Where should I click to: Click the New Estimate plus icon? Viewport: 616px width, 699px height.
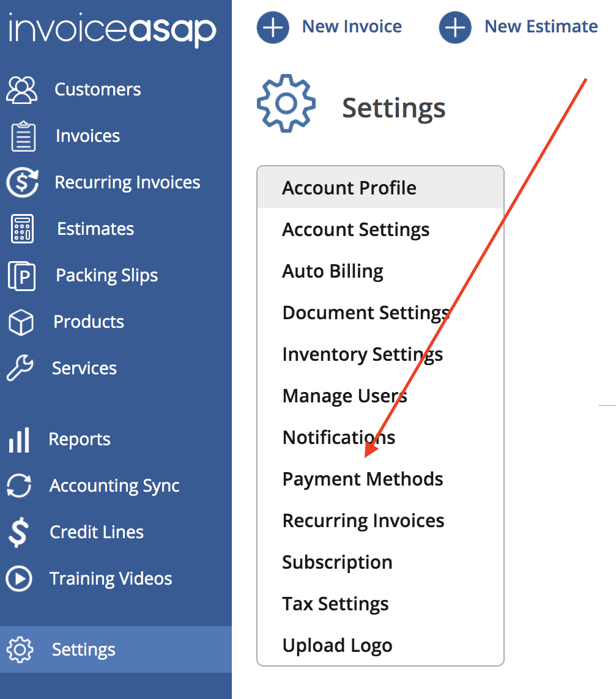click(455, 27)
